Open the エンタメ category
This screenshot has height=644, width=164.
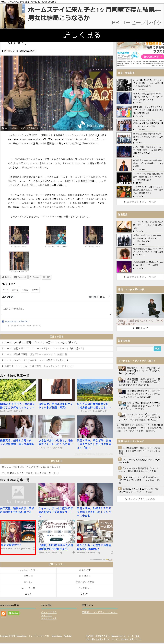pos(28,582)
